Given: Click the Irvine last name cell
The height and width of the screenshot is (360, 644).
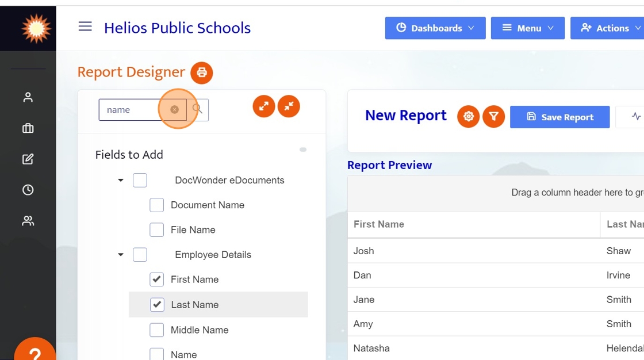Looking at the screenshot, I should [x=622, y=275].
